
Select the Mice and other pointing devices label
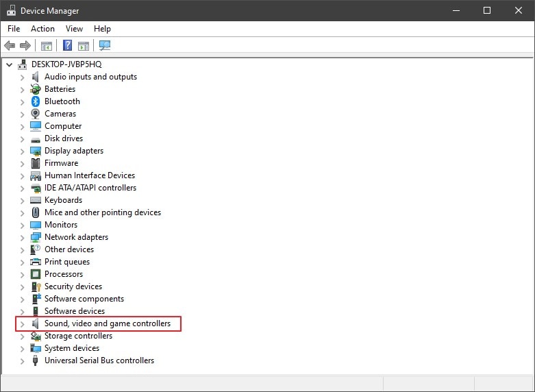103,212
